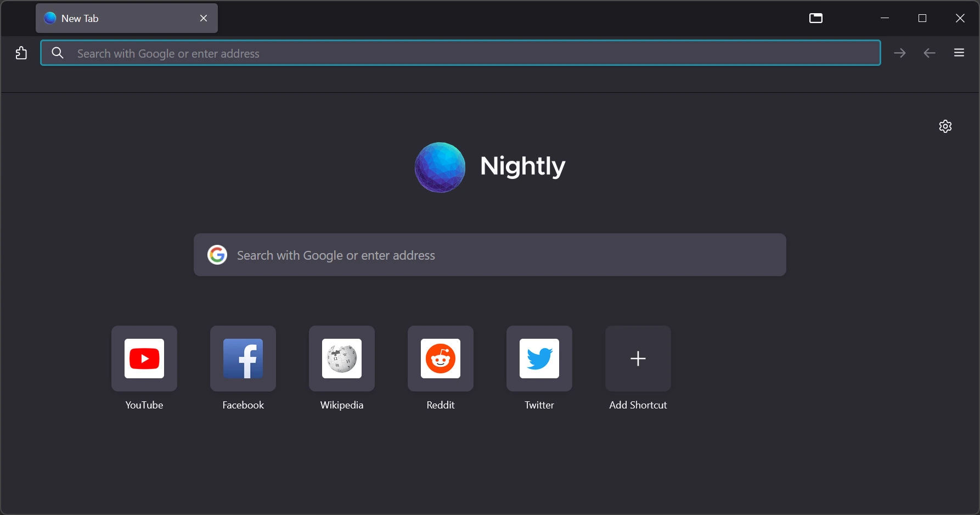The image size is (980, 515).
Task: Open the Reddit shortcut
Action: point(440,359)
